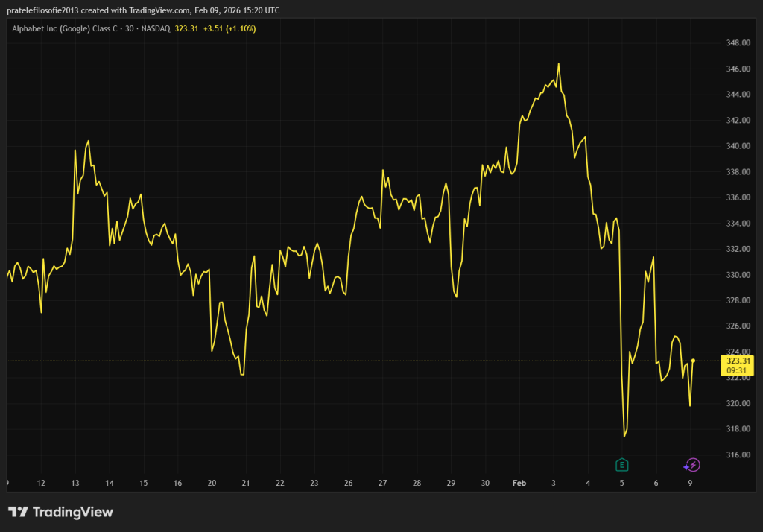Select date 13 on the time axis
This screenshot has height=532, width=763.
(x=75, y=483)
